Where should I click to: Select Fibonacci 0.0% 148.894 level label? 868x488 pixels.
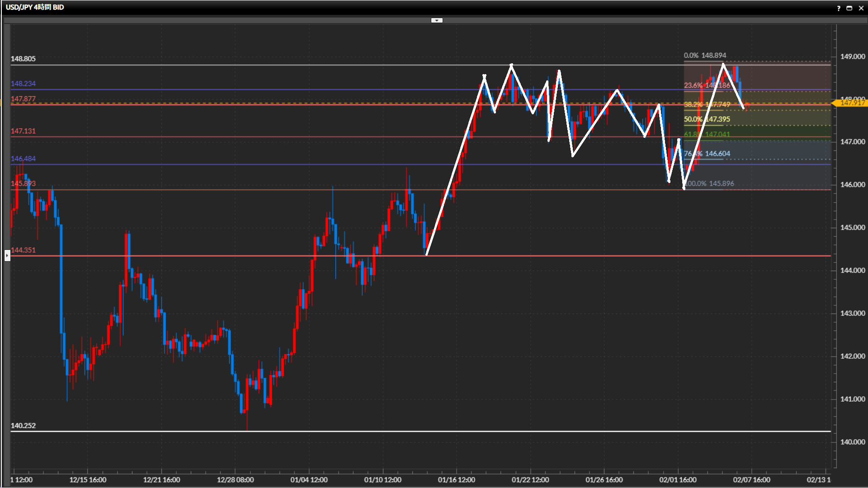[x=705, y=56]
